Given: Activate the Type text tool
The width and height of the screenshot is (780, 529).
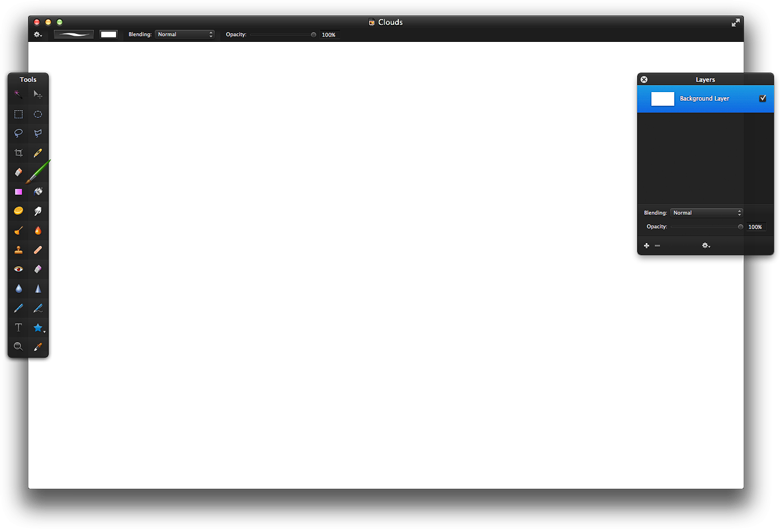Looking at the screenshot, I should tap(18, 327).
